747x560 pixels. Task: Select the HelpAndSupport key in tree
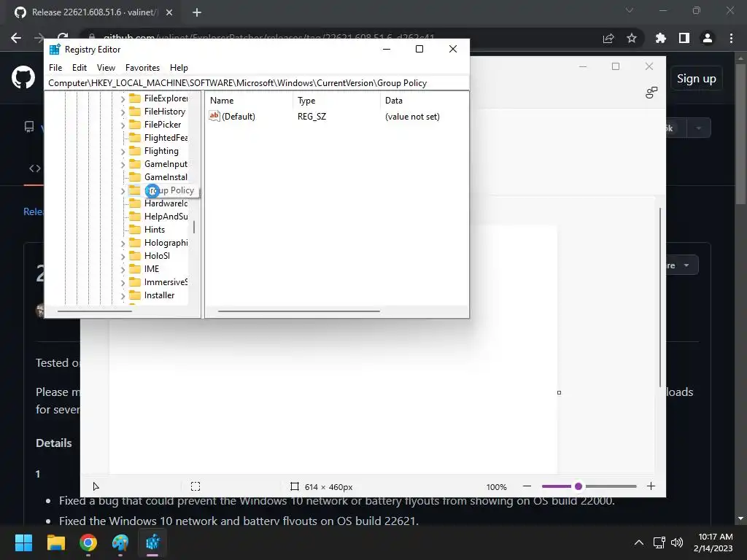coord(166,216)
